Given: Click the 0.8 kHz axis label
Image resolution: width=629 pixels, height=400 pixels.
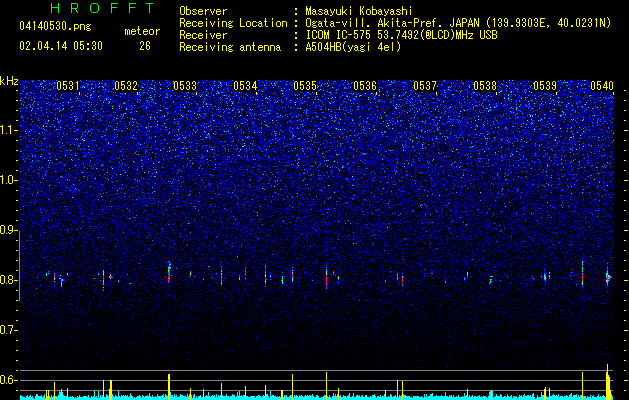Looking at the screenshot, I should (x=8, y=280).
